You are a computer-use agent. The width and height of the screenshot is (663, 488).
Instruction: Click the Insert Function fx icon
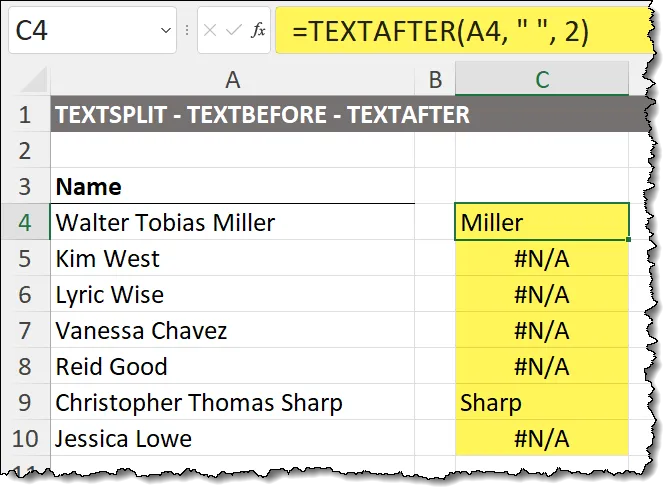pyautogui.click(x=258, y=31)
